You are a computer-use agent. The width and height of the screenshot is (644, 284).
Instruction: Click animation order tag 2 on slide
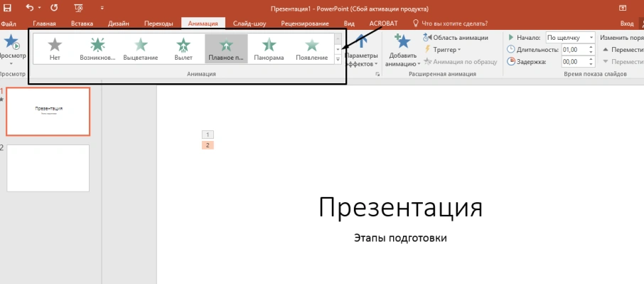(x=208, y=145)
